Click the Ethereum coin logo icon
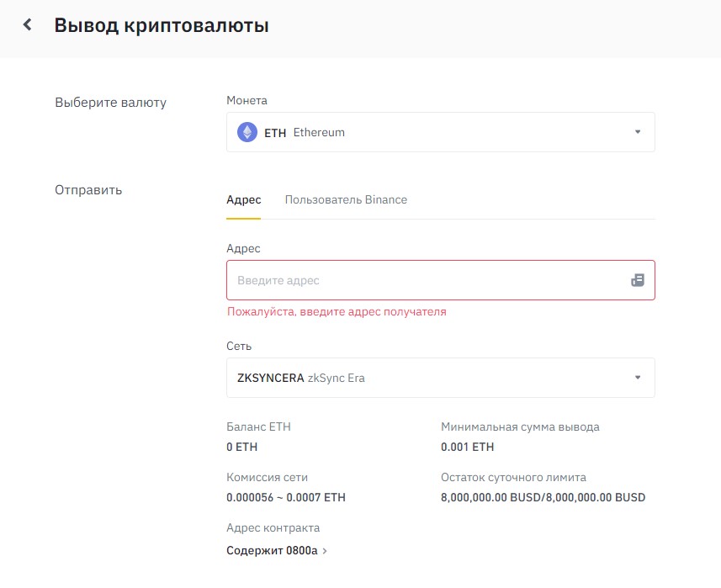Viewport: 721px width, 588px height. click(x=247, y=132)
